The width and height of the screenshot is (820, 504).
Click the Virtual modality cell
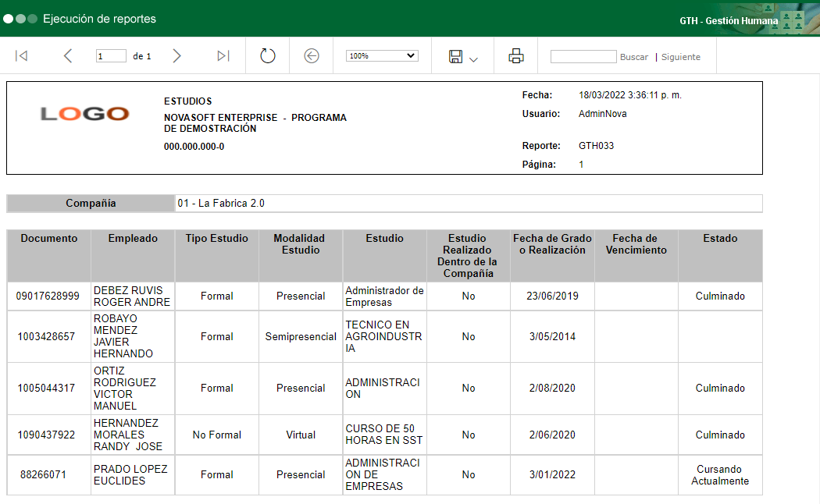coord(301,435)
